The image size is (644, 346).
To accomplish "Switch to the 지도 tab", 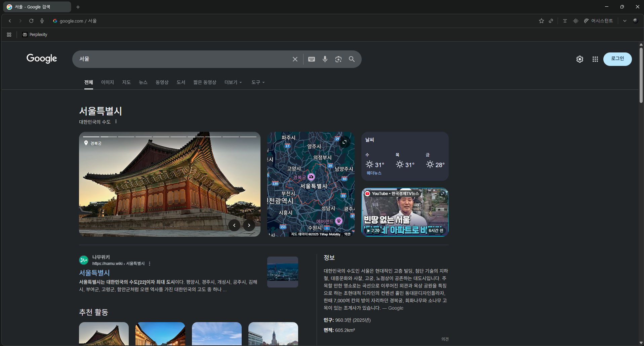I will (126, 82).
